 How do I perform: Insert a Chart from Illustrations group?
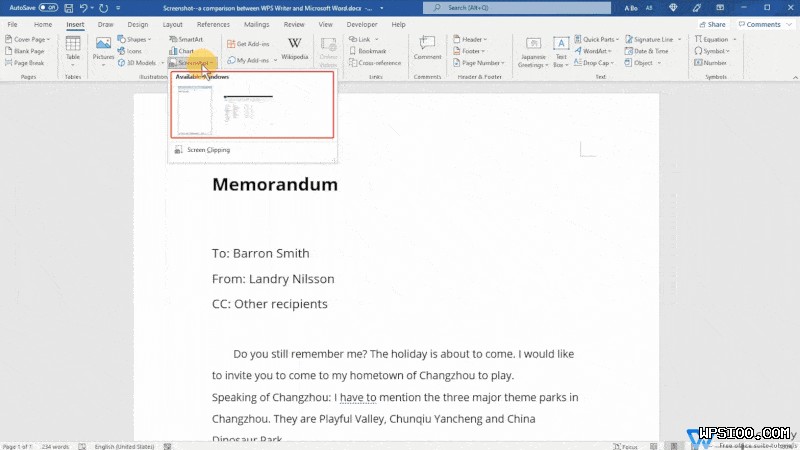click(x=182, y=51)
